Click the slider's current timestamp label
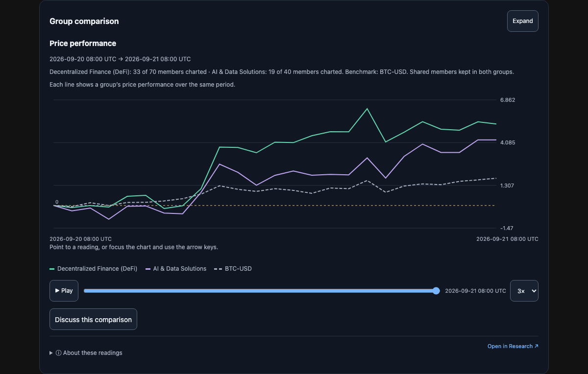 475,291
